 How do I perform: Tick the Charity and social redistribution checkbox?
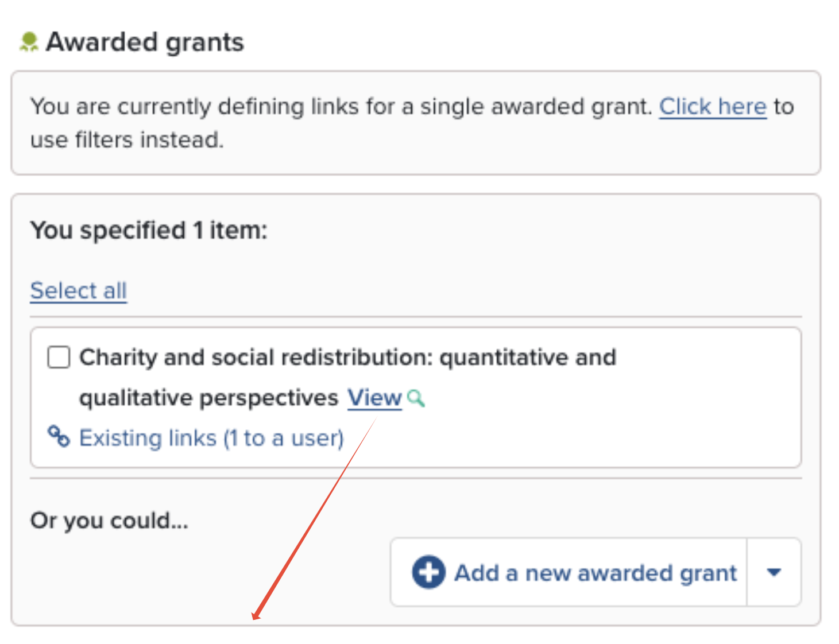(x=59, y=357)
